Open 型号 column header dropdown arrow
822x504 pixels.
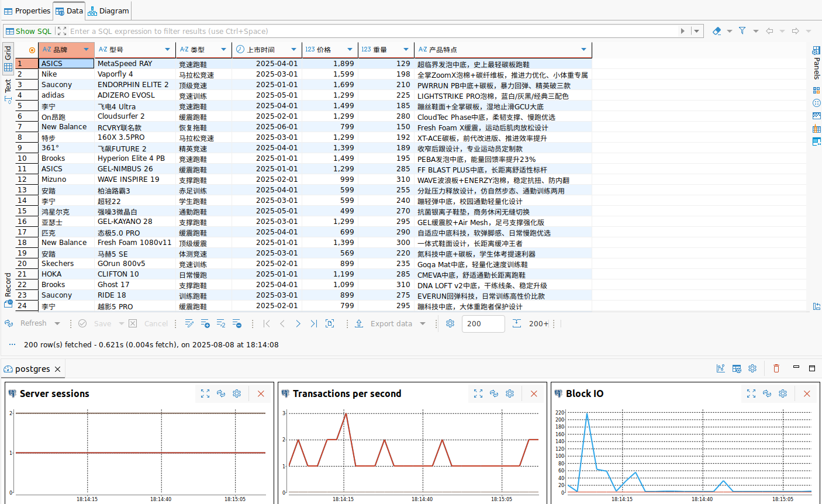(168, 50)
